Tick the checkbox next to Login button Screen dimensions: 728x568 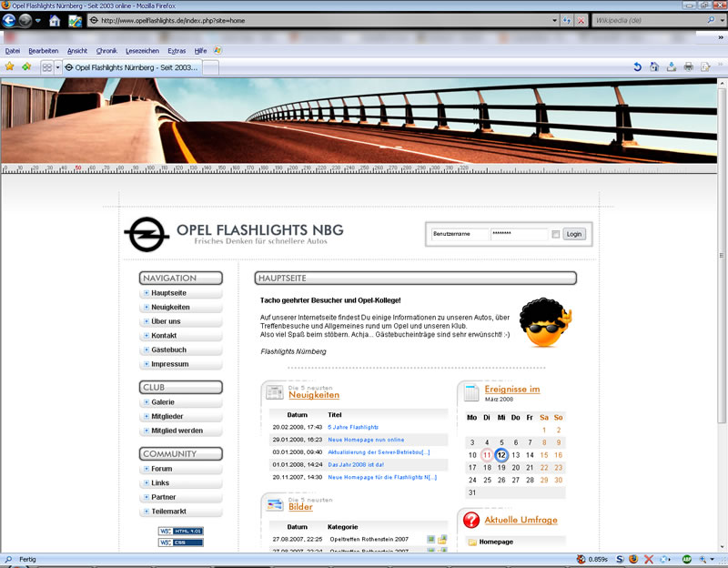point(555,234)
